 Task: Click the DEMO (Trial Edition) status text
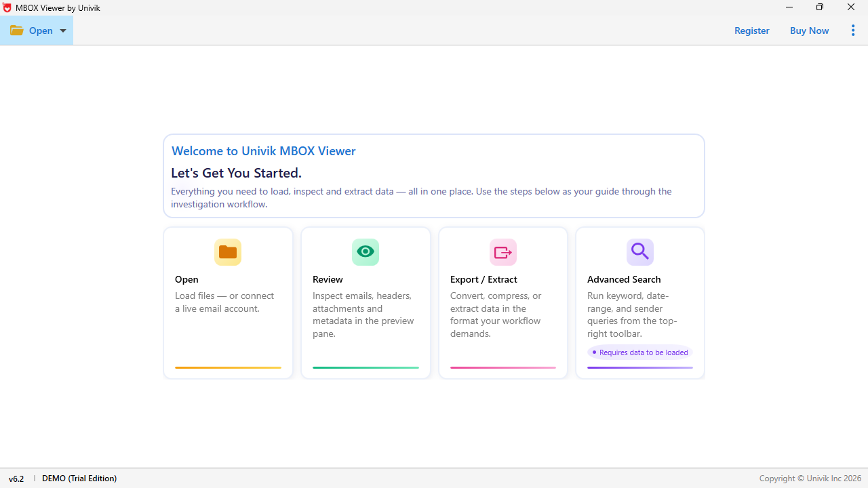[x=79, y=479]
